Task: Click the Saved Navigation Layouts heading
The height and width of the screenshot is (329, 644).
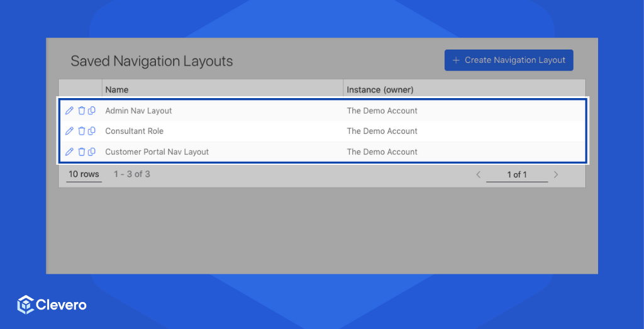Action: (152, 61)
